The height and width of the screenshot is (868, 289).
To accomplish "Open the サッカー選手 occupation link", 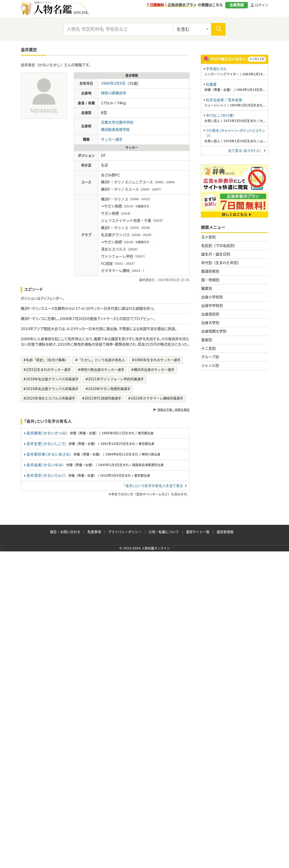I will pos(112,139).
